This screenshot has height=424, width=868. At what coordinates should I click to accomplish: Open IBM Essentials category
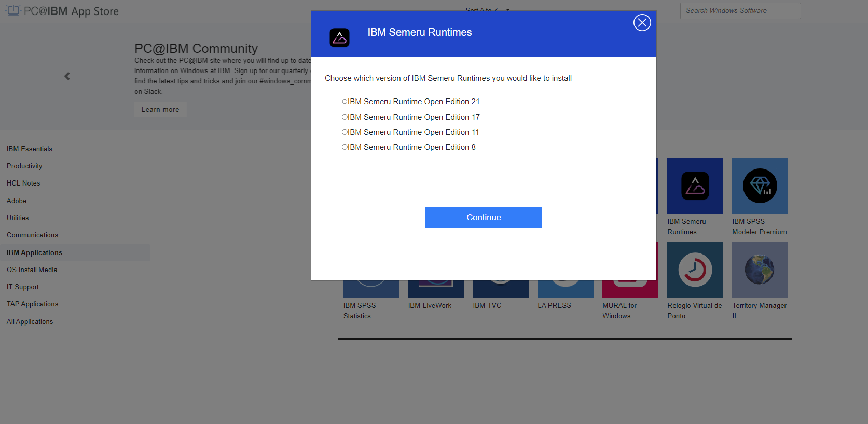(30, 149)
